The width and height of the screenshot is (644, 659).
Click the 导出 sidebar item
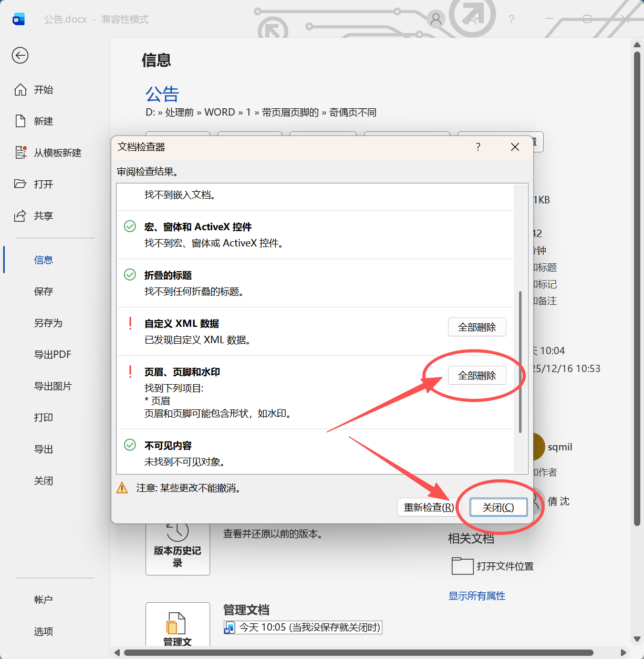pyautogui.click(x=44, y=449)
